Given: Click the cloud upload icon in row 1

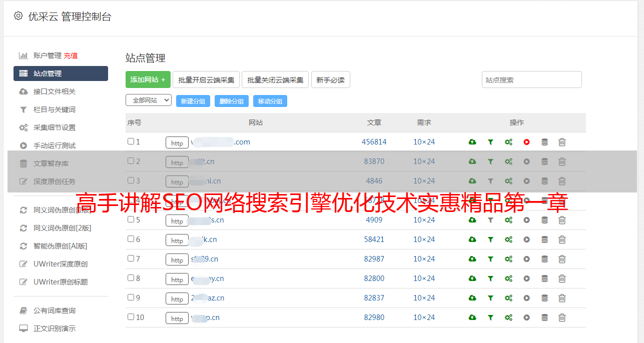Looking at the screenshot, I should 472,142.
